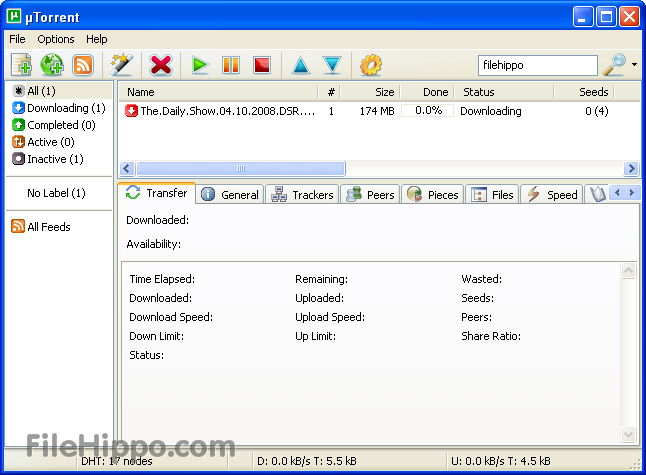Sort torrents by the Name column header
This screenshot has height=475, width=646.
219,92
